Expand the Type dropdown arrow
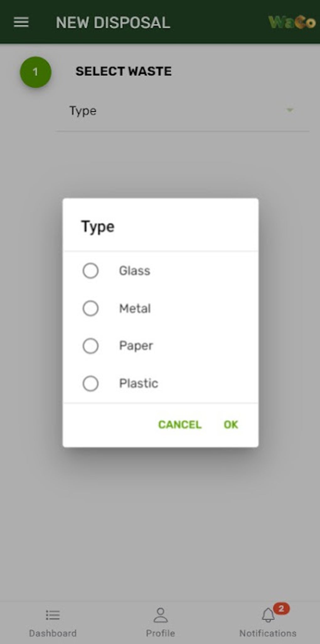This screenshot has width=320, height=644. click(290, 110)
